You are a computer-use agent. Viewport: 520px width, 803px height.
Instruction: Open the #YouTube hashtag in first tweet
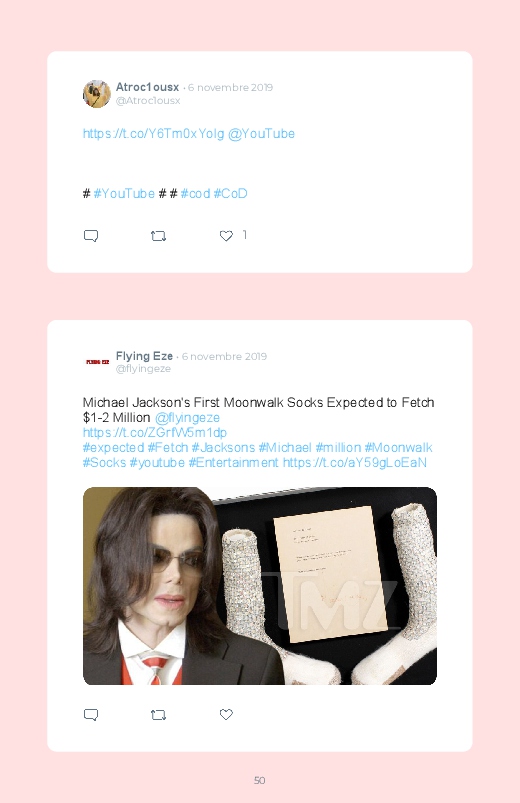tap(124, 194)
